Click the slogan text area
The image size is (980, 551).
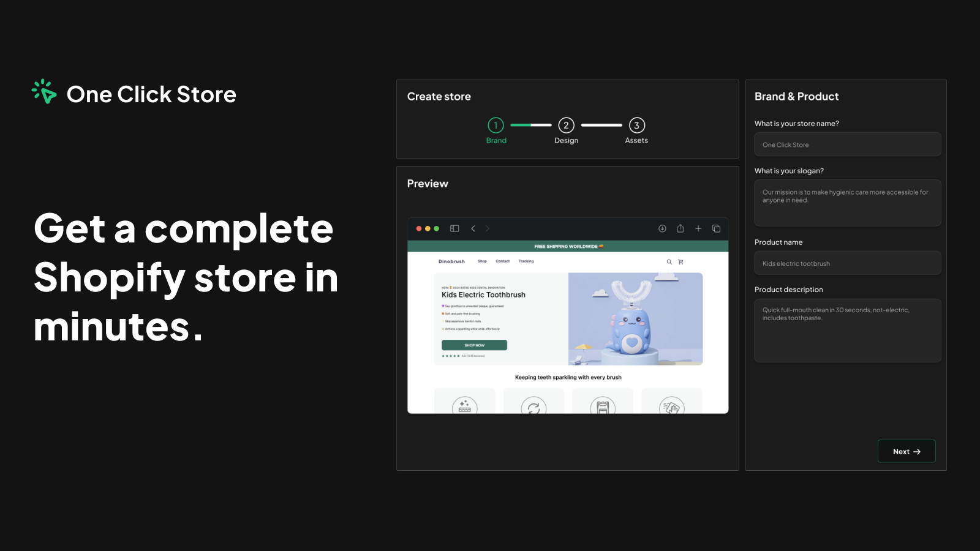(848, 203)
